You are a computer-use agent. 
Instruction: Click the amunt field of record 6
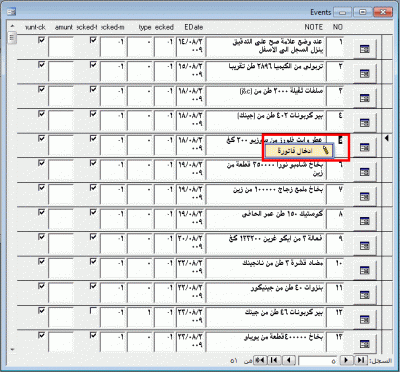(61, 170)
